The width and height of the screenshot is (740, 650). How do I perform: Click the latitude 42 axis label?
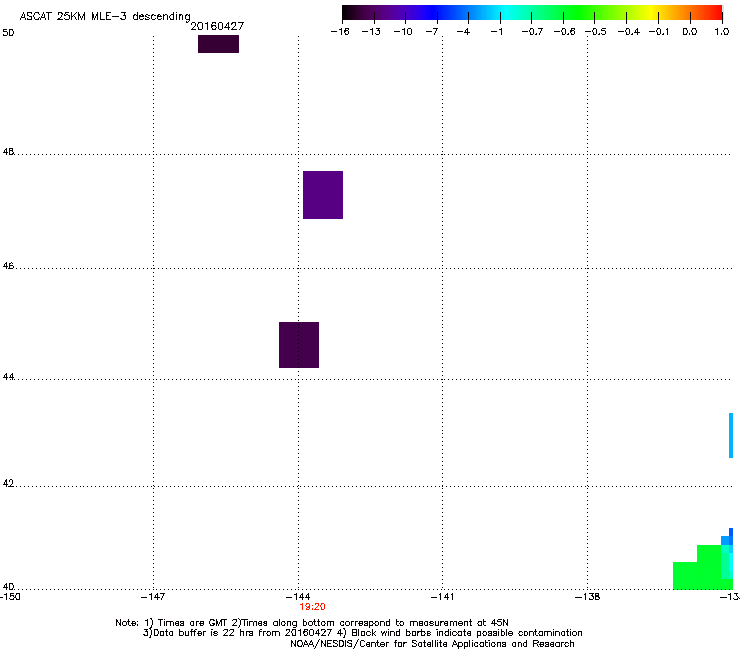click(x=8, y=483)
